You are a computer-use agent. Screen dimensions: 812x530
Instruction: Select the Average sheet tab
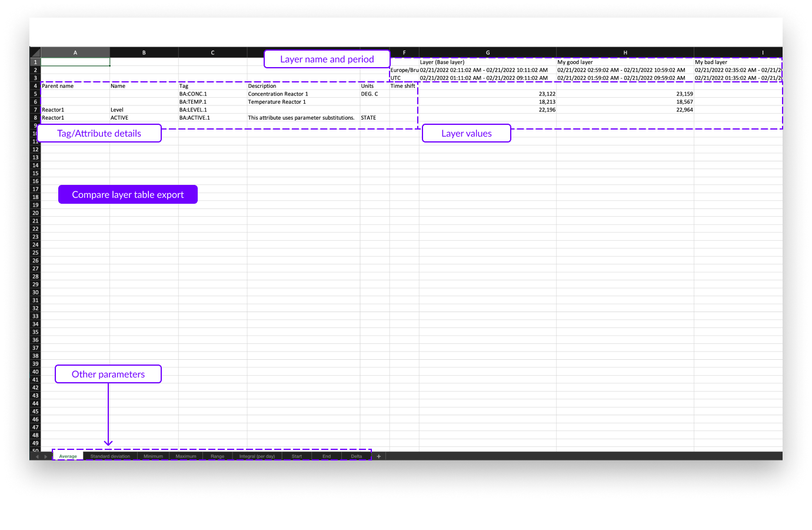click(68, 456)
